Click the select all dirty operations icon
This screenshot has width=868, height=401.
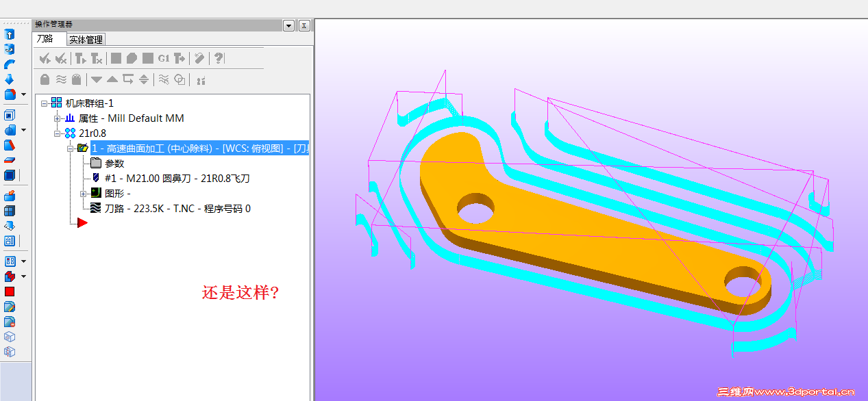(61, 58)
